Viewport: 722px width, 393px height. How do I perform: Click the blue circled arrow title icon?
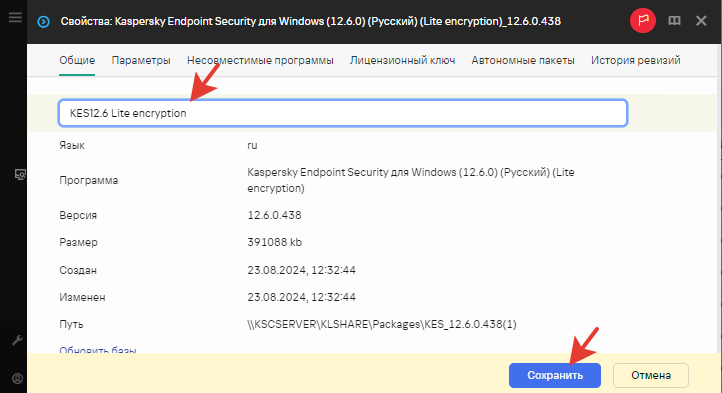43,21
